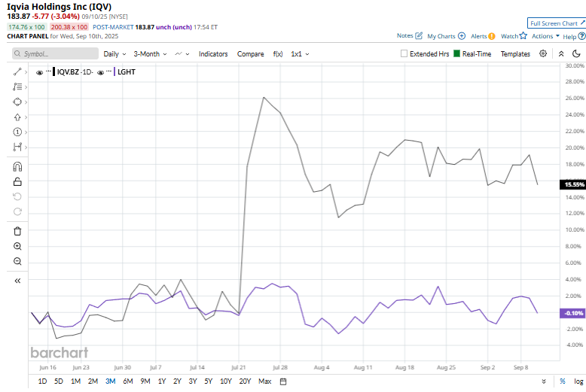Select the 5D time range

[59, 381]
